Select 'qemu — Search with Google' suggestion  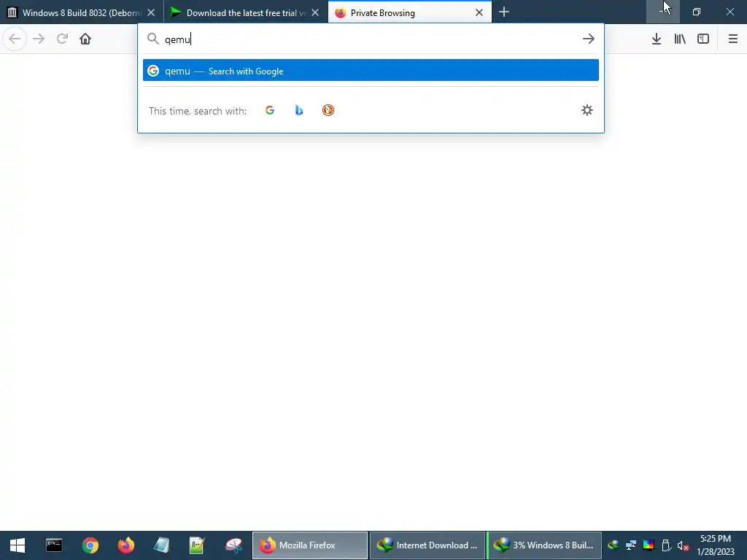(371, 71)
